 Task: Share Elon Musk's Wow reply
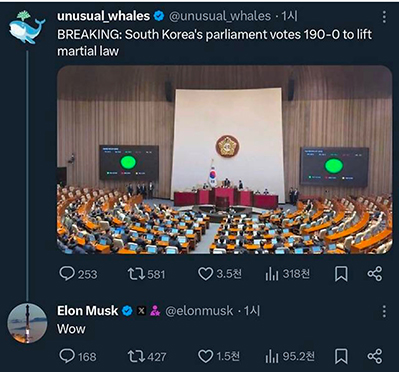pos(375,356)
